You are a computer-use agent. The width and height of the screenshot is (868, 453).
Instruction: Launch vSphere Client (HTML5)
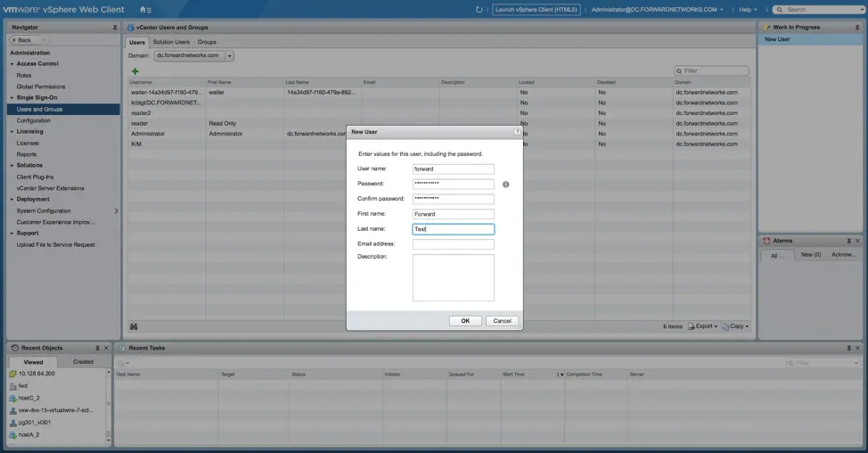(x=536, y=10)
